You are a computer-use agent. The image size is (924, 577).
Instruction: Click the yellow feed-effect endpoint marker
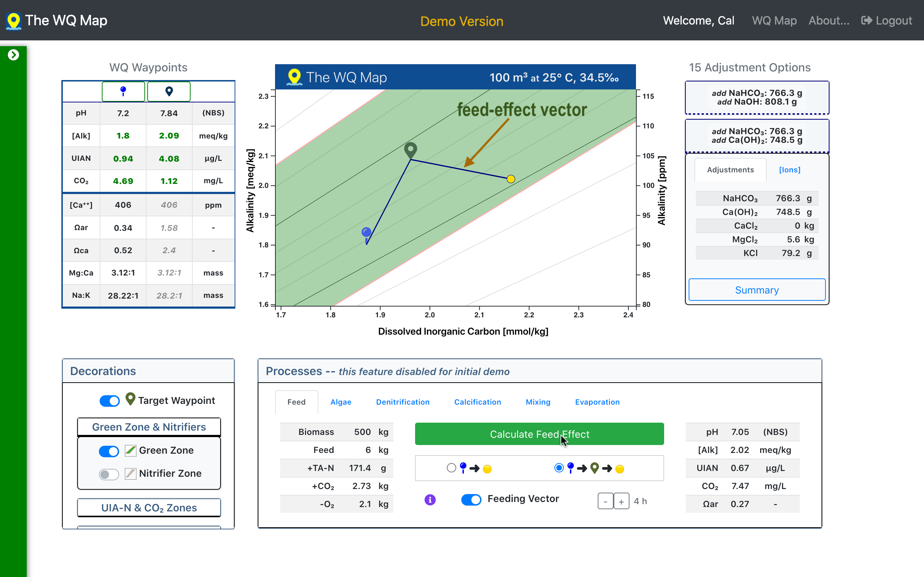[x=510, y=179]
